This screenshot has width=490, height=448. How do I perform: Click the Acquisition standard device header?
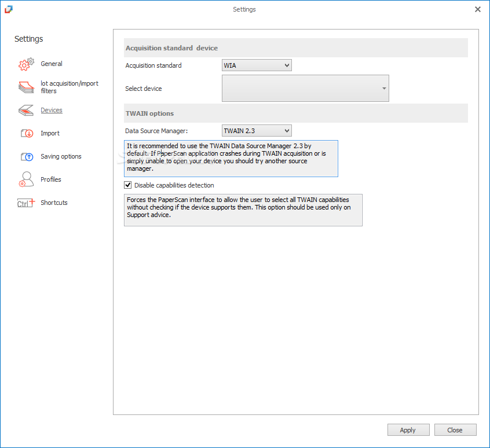296,48
